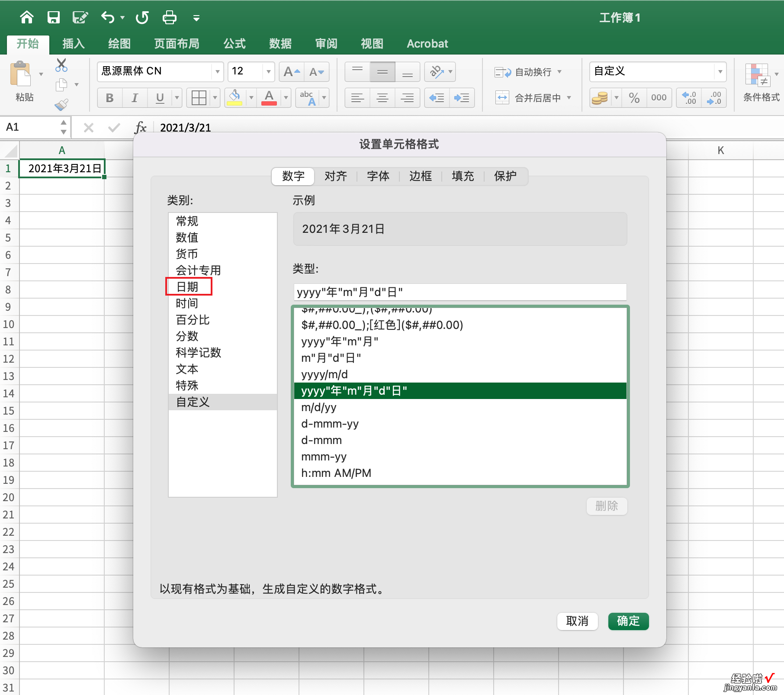Toggle bottom vertical alignment
The width and height of the screenshot is (784, 695).
(408, 72)
